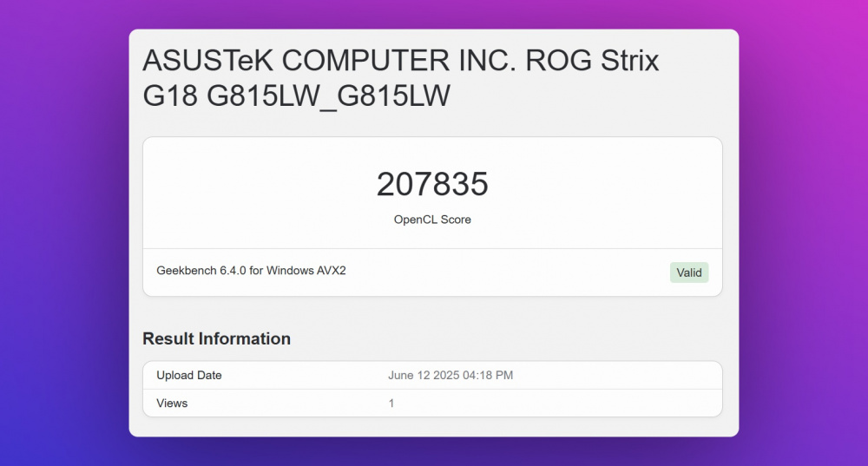Click the views count value 1
Image resolution: width=868 pixels, height=466 pixels.
point(391,404)
